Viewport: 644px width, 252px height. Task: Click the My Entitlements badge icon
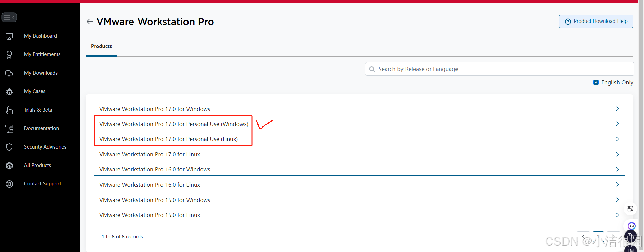pyautogui.click(x=9, y=55)
